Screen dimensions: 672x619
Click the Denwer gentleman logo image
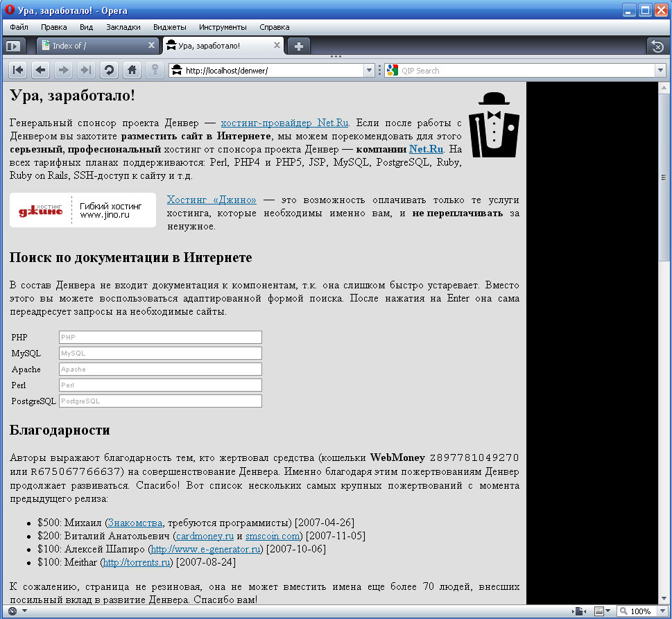point(494,125)
